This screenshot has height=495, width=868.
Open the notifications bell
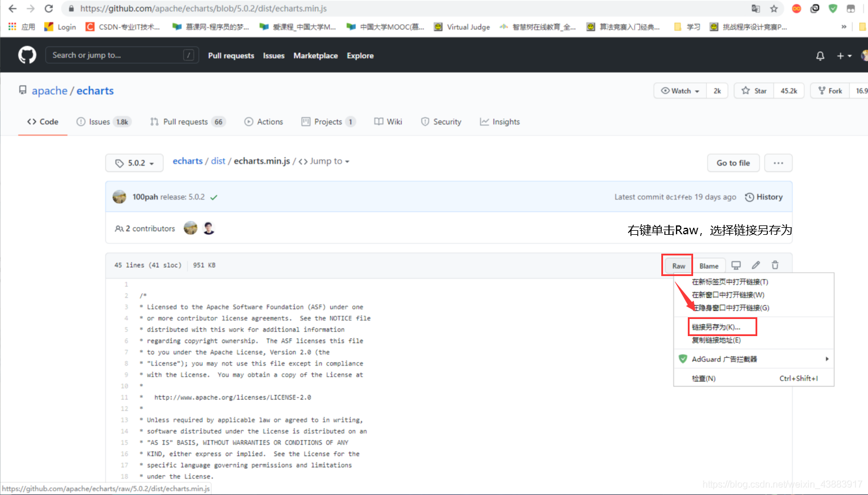coord(819,55)
